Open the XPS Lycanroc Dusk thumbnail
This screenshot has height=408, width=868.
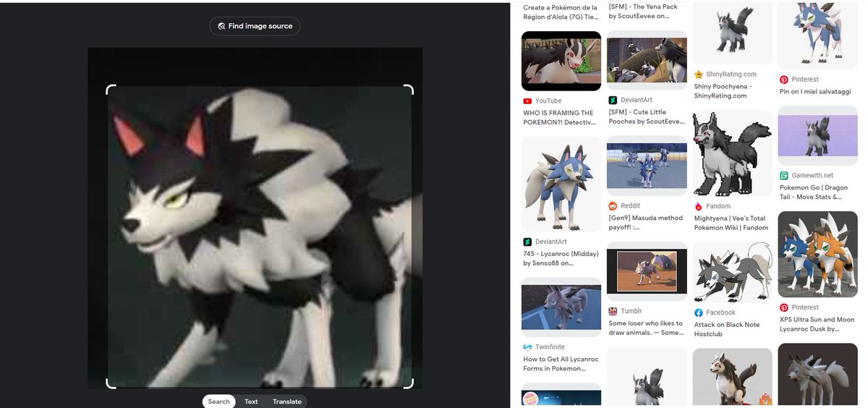pos(817,254)
